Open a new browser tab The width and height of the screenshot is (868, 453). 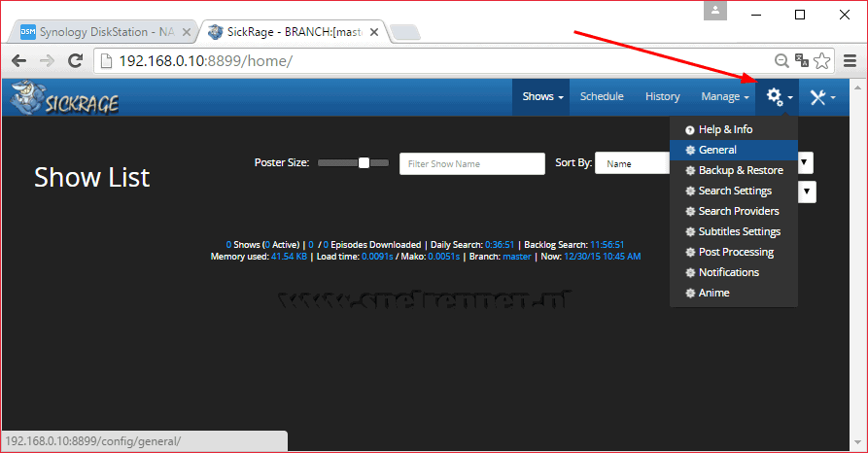click(405, 32)
